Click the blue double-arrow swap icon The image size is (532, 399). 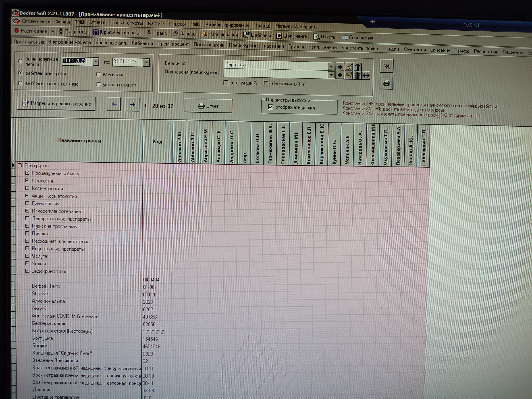pyautogui.click(x=366, y=76)
